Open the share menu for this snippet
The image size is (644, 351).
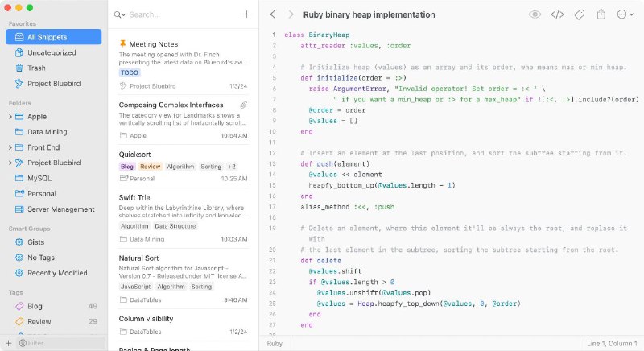(x=601, y=14)
